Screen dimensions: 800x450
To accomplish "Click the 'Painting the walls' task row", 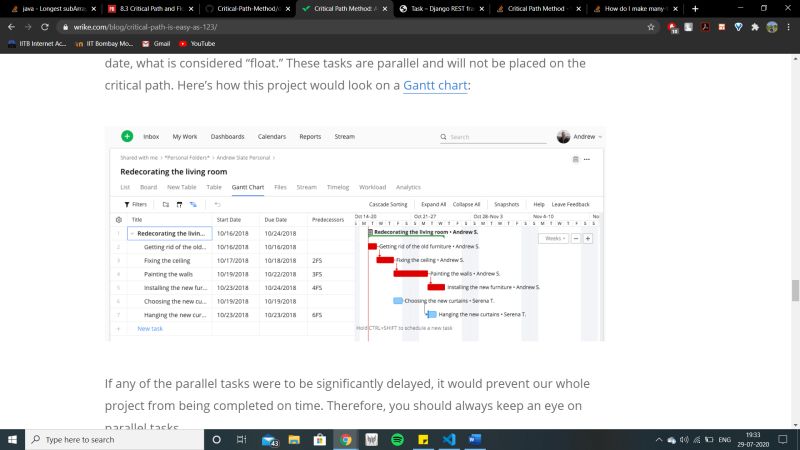I will [x=233, y=274].
